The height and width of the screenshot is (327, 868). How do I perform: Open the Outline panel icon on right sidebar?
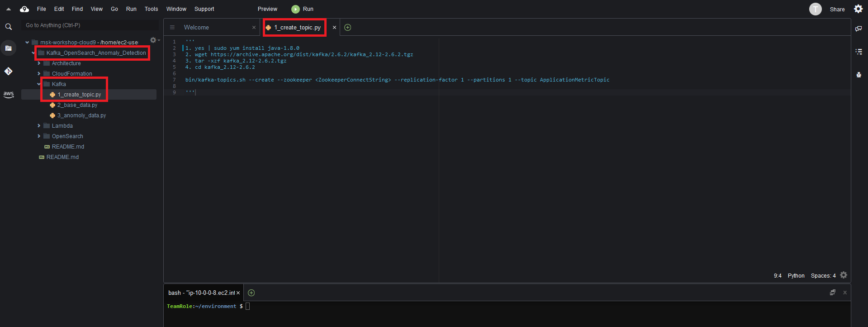tap(859, 52)
